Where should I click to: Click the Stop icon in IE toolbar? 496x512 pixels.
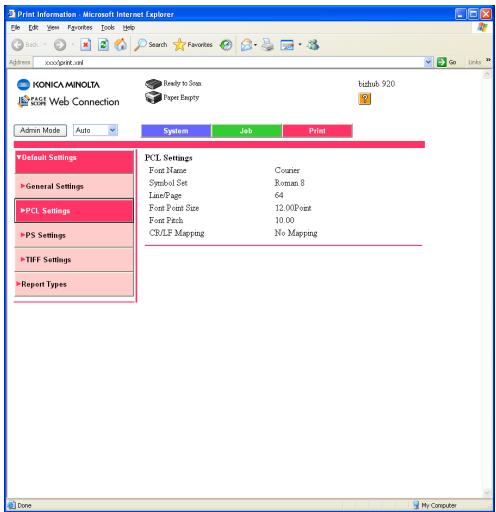point(85,45)
